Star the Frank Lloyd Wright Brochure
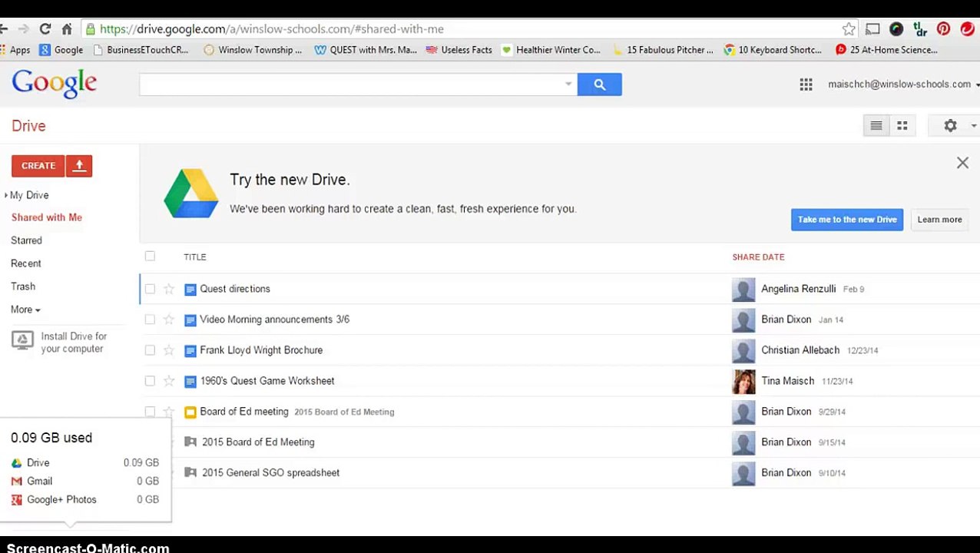 click(169, 350)
